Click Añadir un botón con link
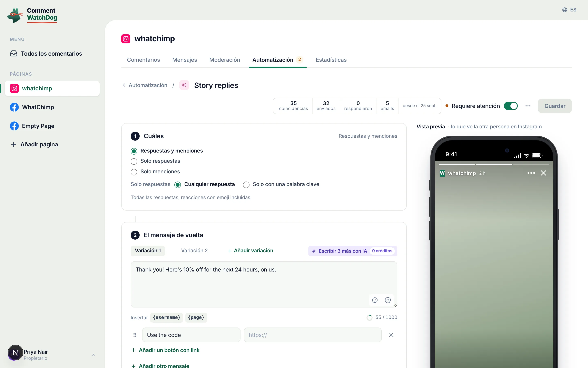Screen dimensions: 588x368 pos(165,350)
